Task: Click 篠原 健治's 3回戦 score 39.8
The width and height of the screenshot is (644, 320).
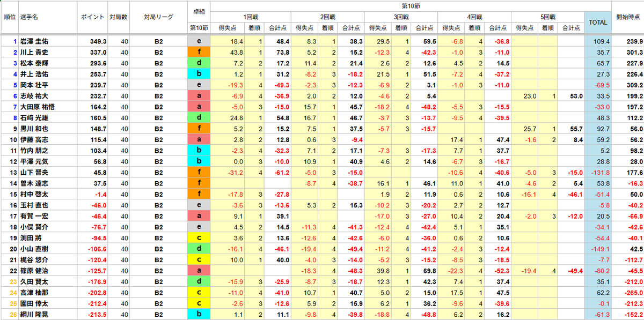Action: [x=383, y=271]
